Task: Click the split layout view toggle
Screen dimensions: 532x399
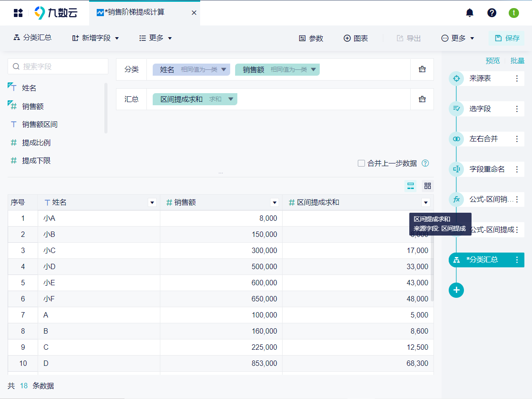Action: coord(410,186)
